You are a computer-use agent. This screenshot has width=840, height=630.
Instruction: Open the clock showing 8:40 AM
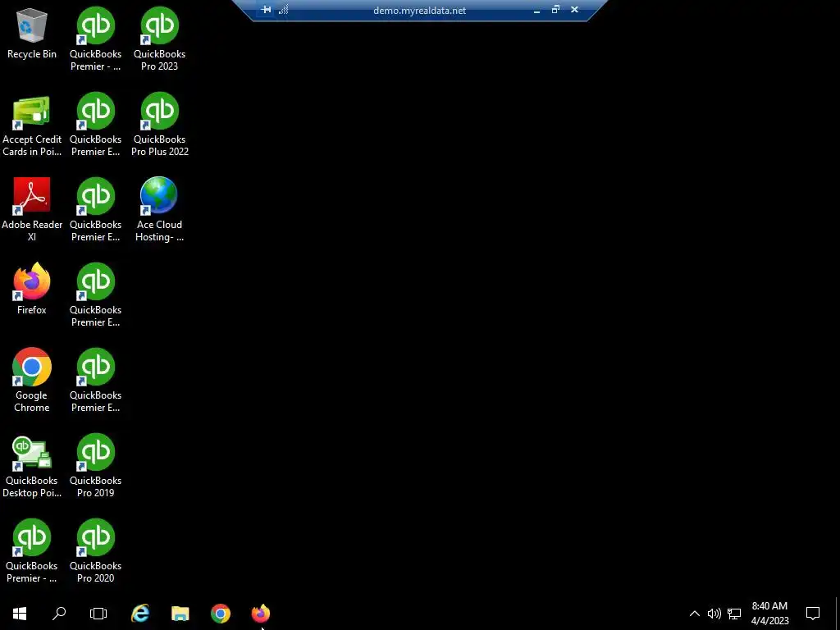[x=769, y=614]
